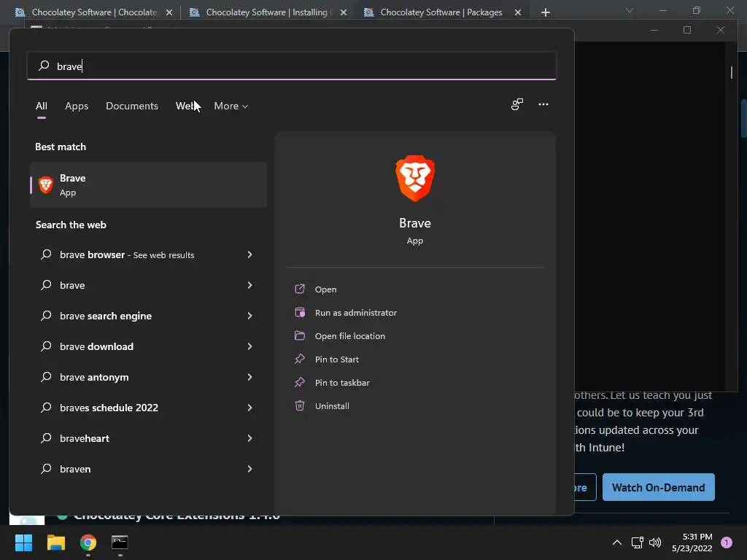Click the search icon beside braveheart

coord(46,437)
